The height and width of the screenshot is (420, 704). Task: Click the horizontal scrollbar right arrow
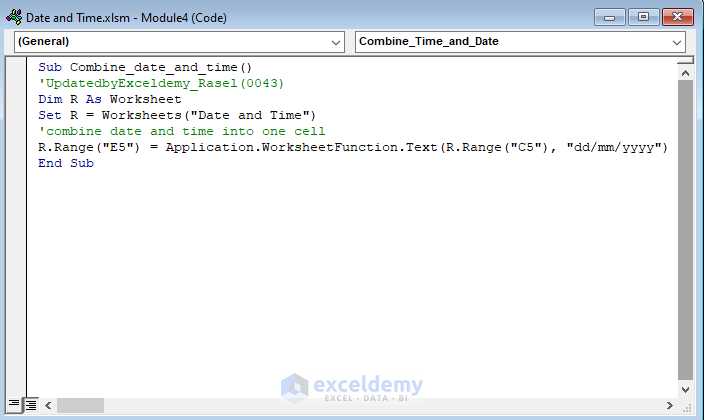[x=669, y=406]
